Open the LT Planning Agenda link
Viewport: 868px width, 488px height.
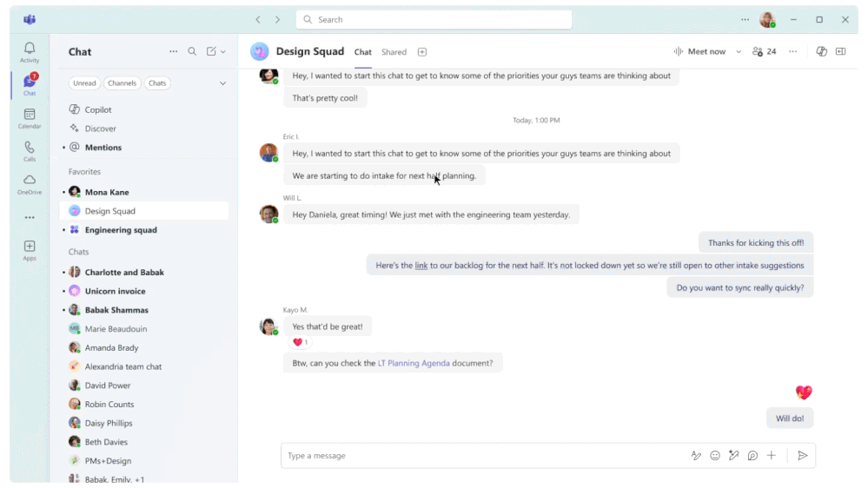(414, 363)
